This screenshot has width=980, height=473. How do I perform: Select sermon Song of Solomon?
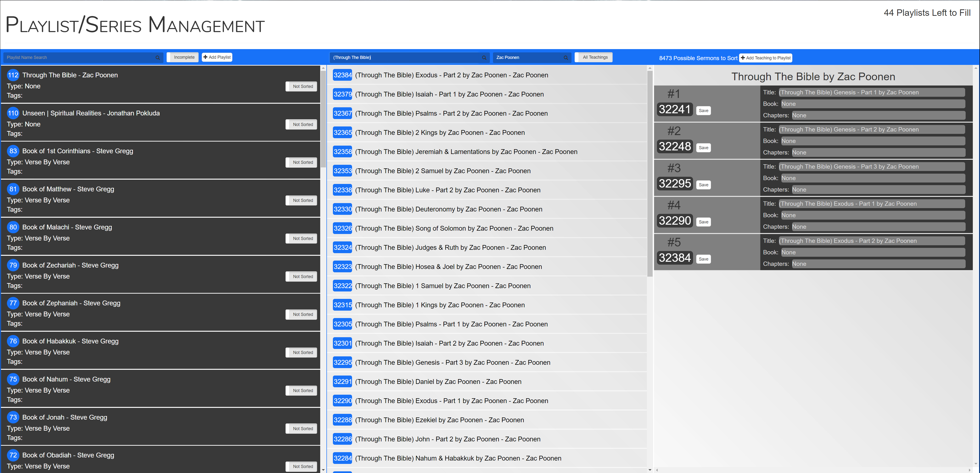(487, 228)
